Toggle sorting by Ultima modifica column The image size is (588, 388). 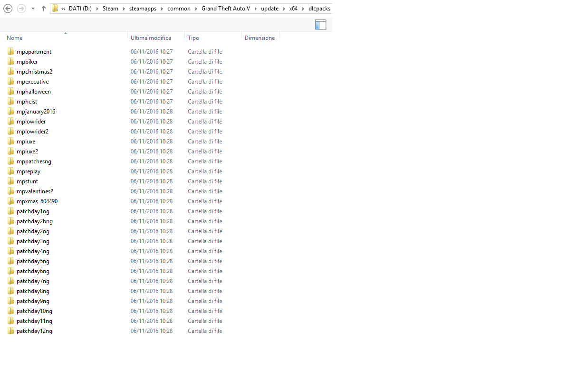click(151, 38)
